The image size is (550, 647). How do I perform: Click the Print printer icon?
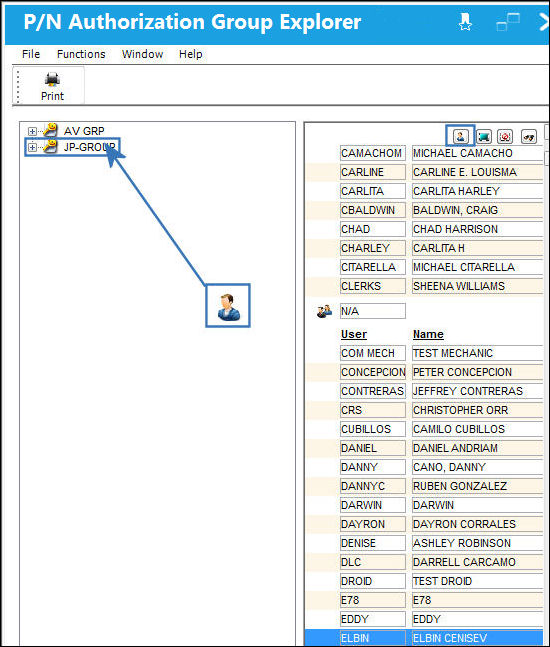(52, 79)
